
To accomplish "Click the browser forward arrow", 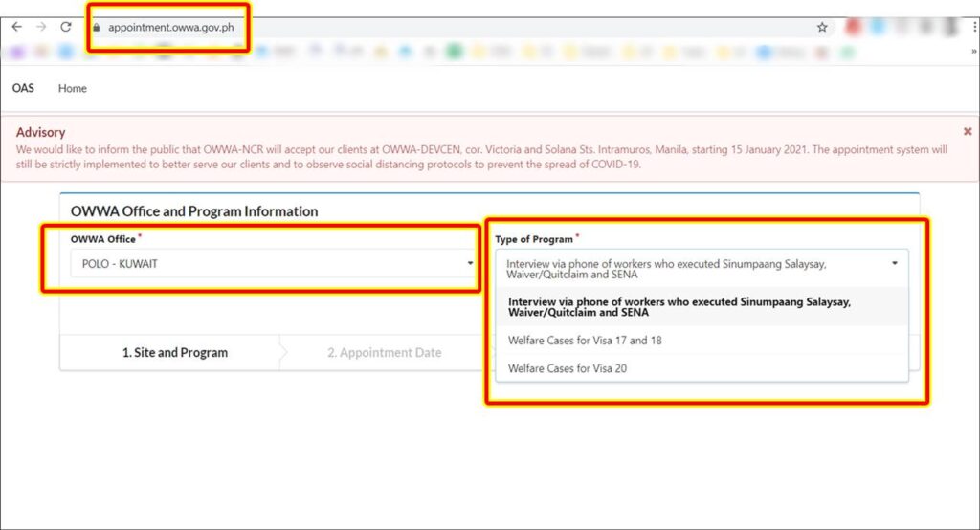I will click(41, 27).
